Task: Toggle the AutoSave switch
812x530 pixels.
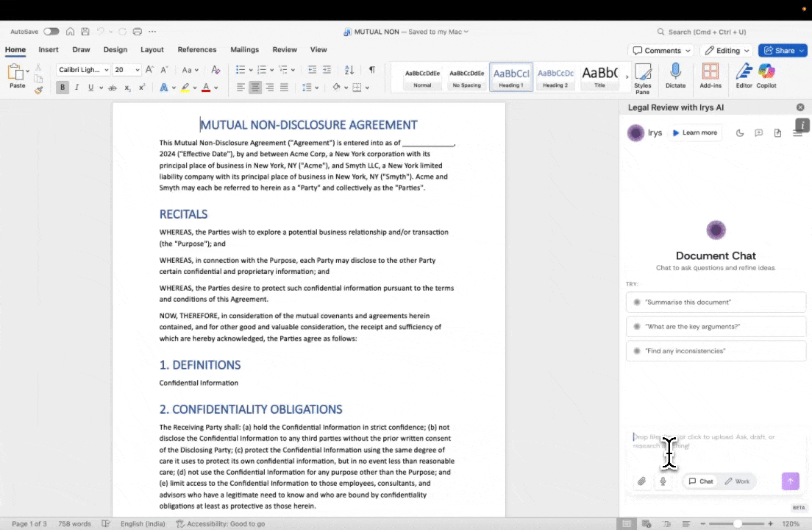Action: tap(51, 32)
